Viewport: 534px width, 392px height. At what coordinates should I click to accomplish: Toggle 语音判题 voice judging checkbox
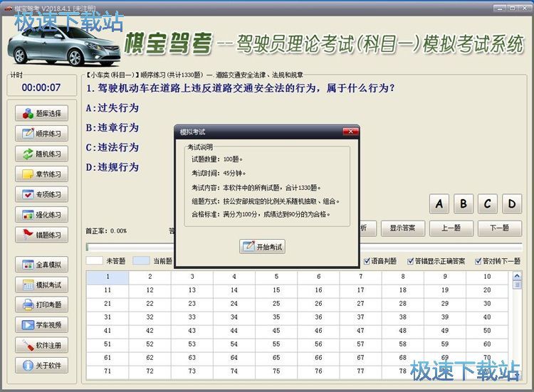tap(367, 261)
